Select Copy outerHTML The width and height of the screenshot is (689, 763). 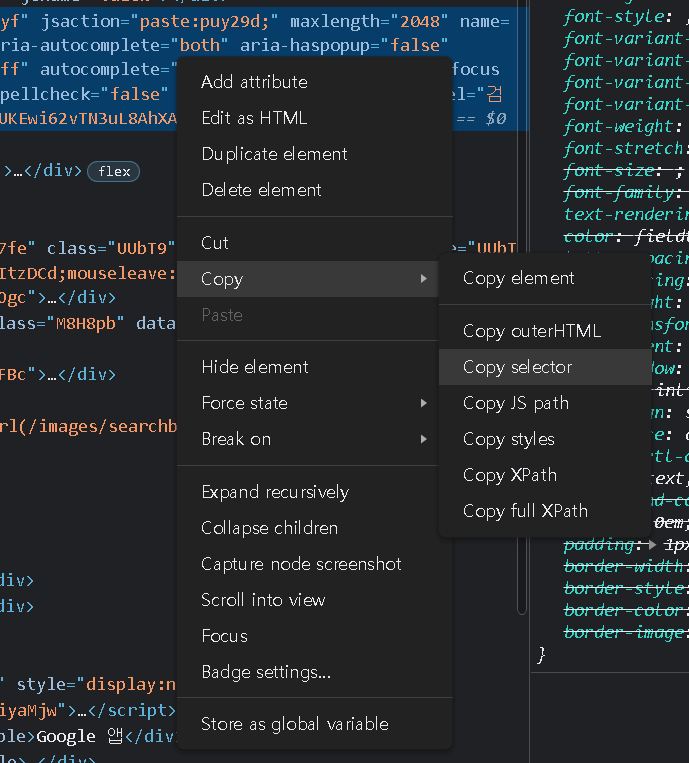click(x=545, y=331)
